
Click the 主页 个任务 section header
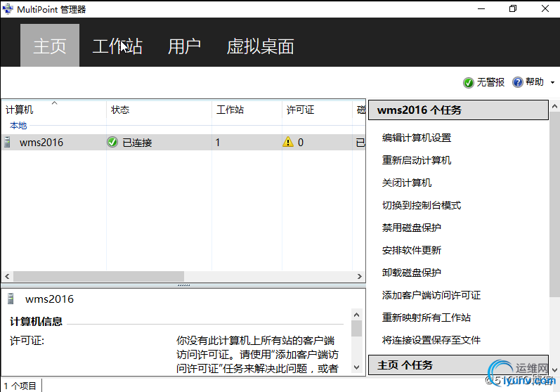(x=458, y=365)
